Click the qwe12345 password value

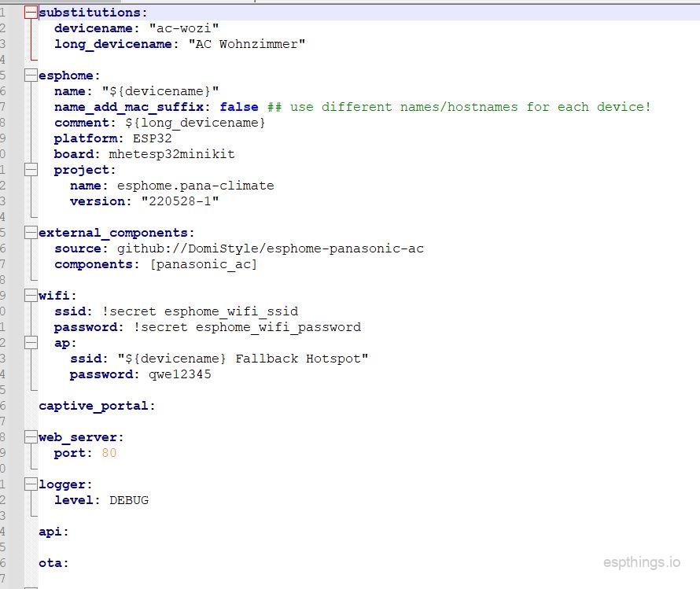180,374
